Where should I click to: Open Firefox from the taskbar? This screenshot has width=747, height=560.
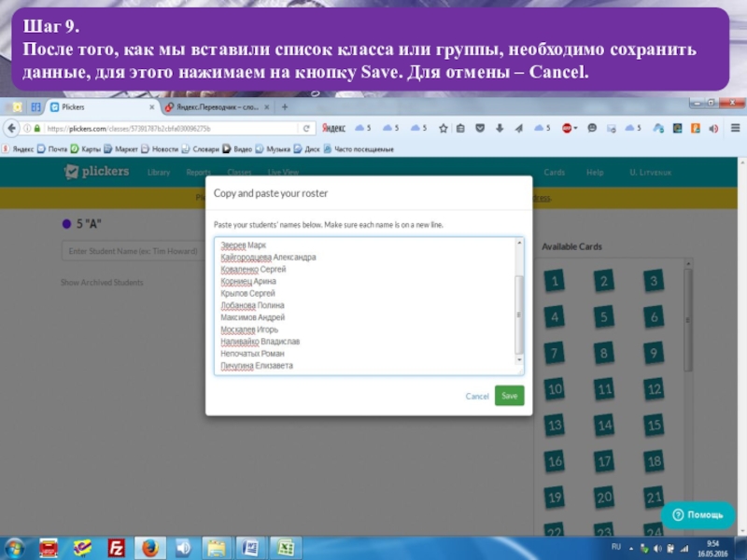pos(150,548)
